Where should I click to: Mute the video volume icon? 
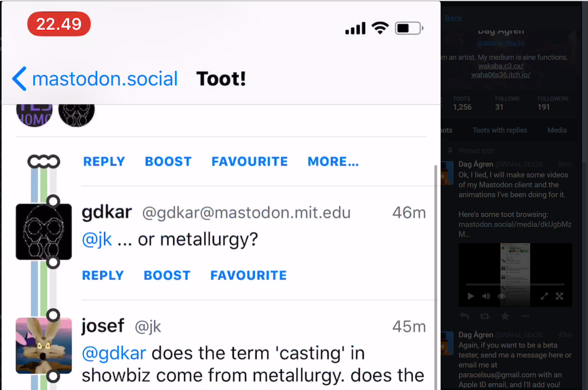(x=486, y=296)
